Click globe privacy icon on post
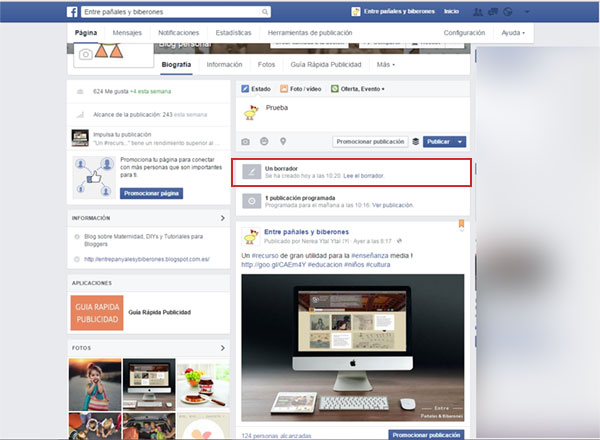The height and width of the screenshot is (440, 600). pyautogui.click(x=399, y=241)
